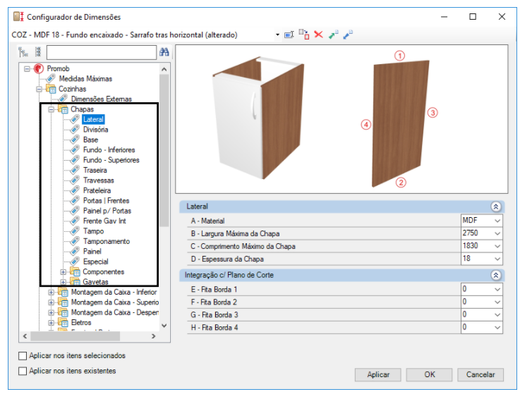The image size is (532, 399).
Task: Click the duplicate configuration toolbar icon
Action: tap(304, 35)
